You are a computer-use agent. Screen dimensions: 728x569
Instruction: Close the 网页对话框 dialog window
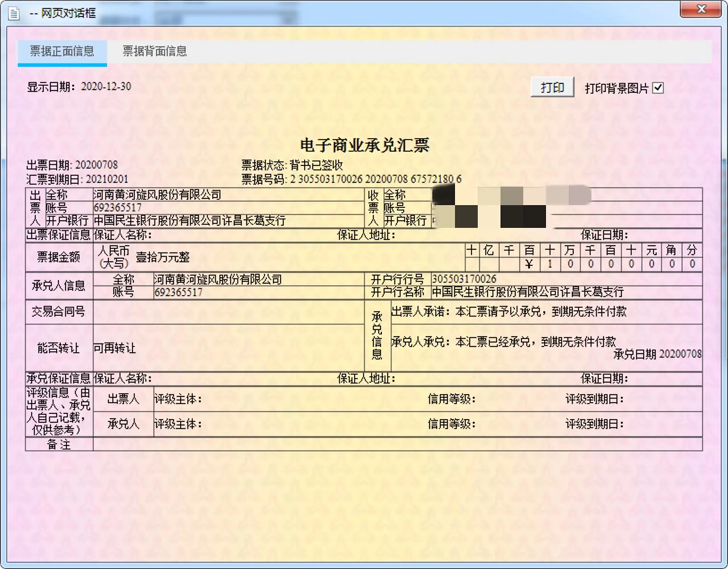click(700, 9)
